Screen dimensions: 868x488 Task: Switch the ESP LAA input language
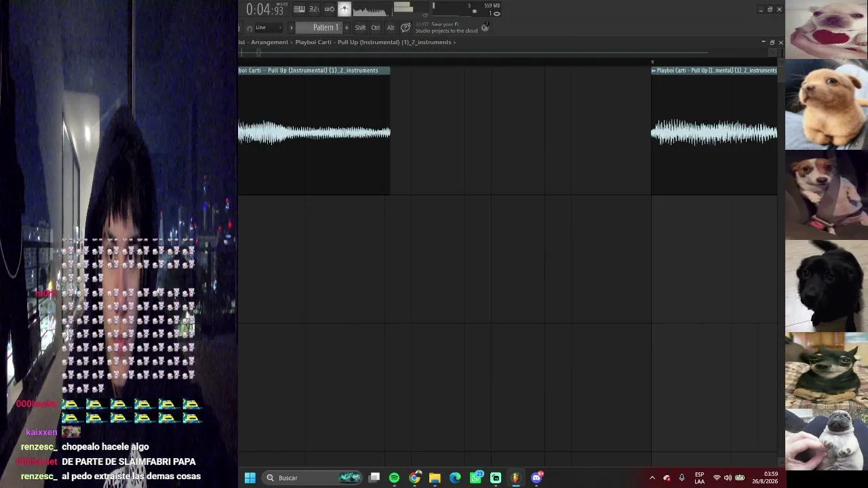tap(699, 478)
